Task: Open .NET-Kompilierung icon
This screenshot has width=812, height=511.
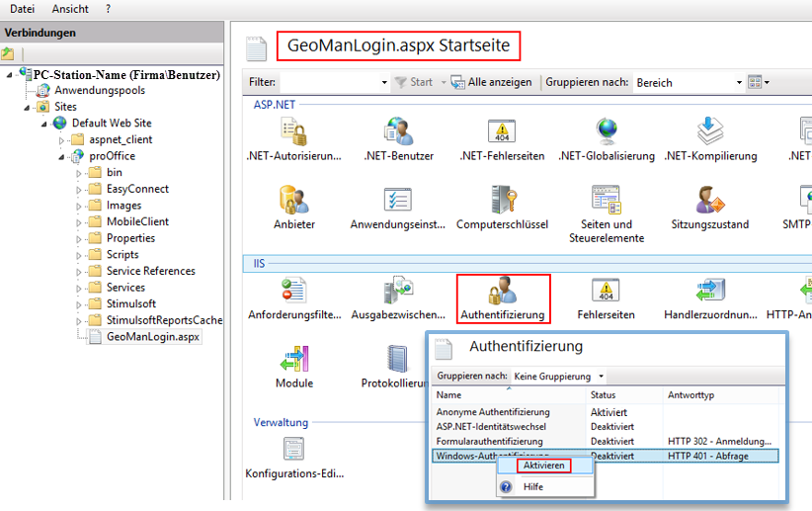Action: coord(710,131)
